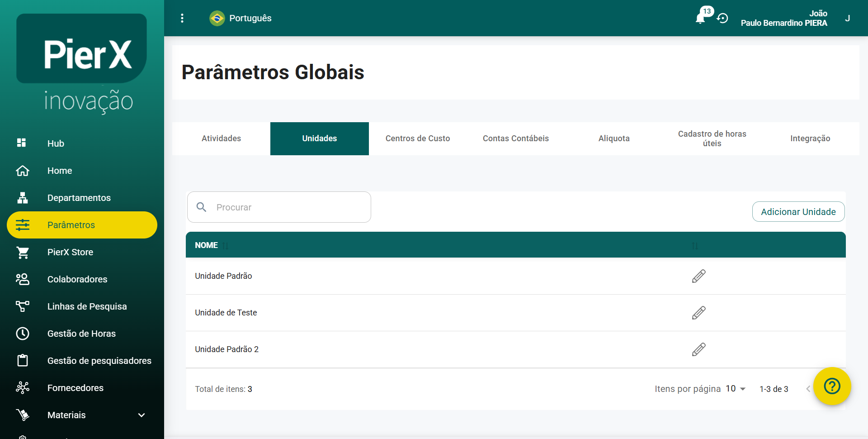This screenshot has width=868, height=439.
Task: Open the items per page dropdown
Action: pyautogui.click(x=736, y=389)
